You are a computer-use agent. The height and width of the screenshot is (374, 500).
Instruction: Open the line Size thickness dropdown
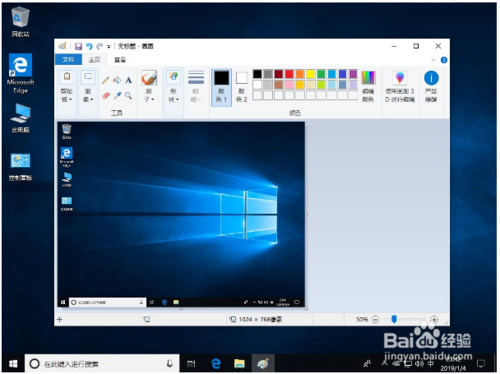pyautogui.click(x=196, y=87)
